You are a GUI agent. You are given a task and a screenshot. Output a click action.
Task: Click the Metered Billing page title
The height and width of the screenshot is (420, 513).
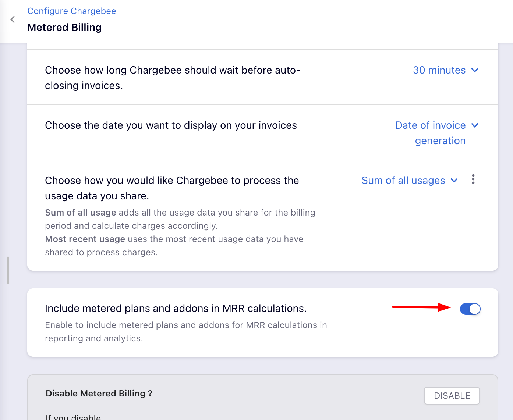pos(64,28)
